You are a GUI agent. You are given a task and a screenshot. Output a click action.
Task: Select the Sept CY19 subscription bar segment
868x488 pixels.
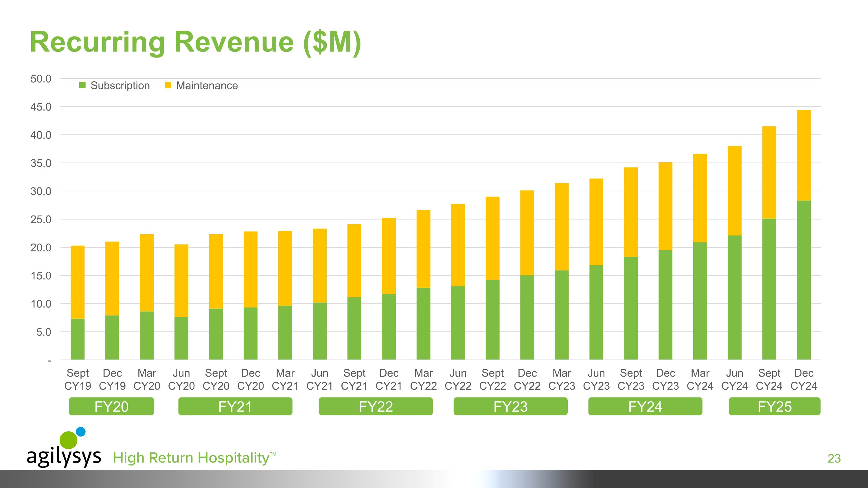click(x=78, y=338)
